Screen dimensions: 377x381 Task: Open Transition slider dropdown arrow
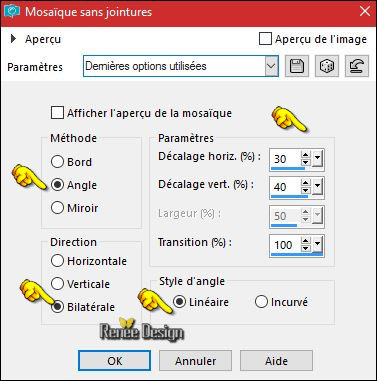point(318,245)
